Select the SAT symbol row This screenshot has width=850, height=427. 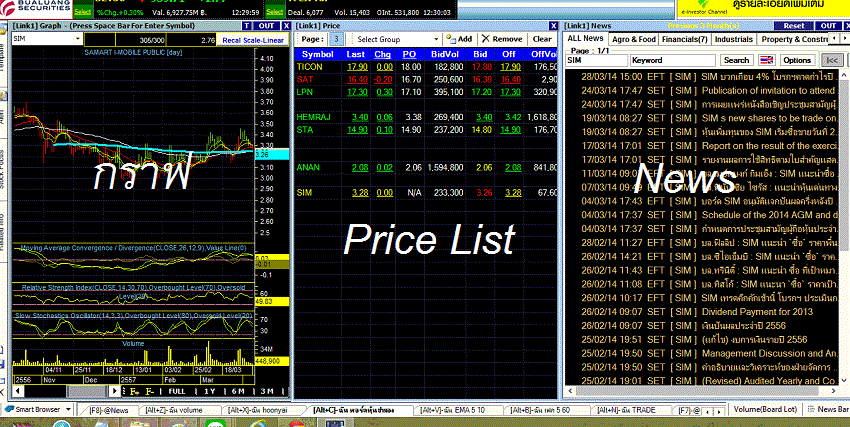[305, 79]
